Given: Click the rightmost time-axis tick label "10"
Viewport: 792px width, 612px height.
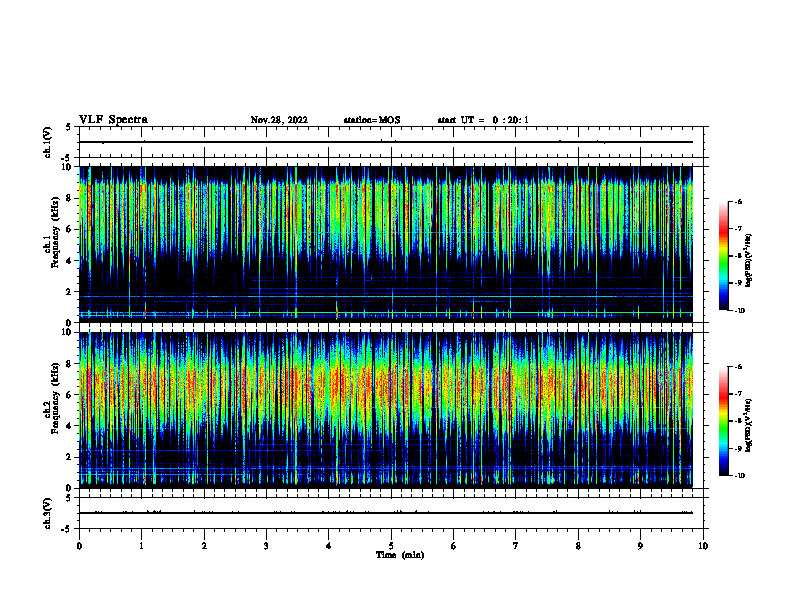Looking at the screenshot, I should 703,546.
